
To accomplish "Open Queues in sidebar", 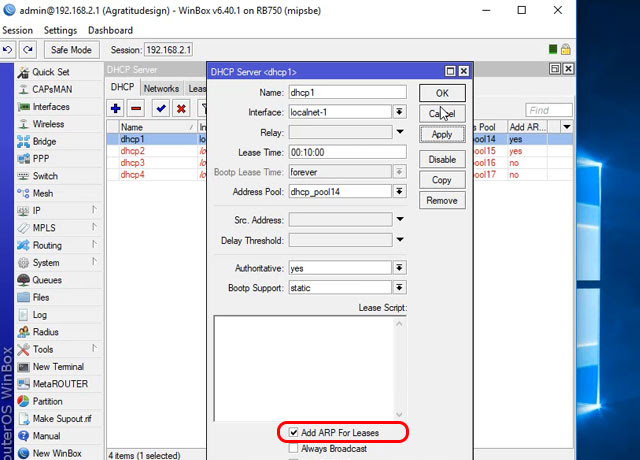I will point(47,280).
